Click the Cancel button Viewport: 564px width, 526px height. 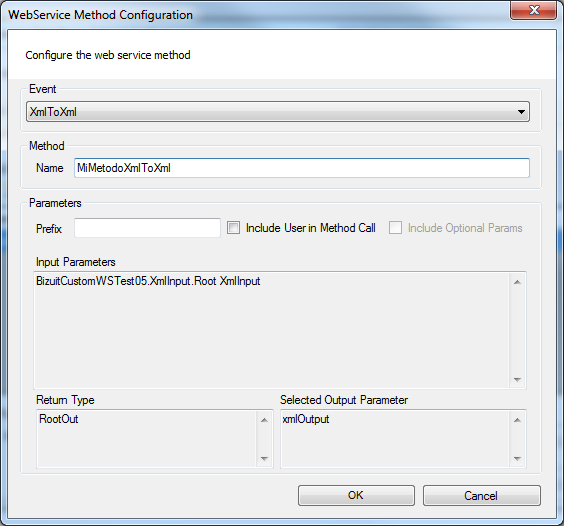(x=482, y=495)
